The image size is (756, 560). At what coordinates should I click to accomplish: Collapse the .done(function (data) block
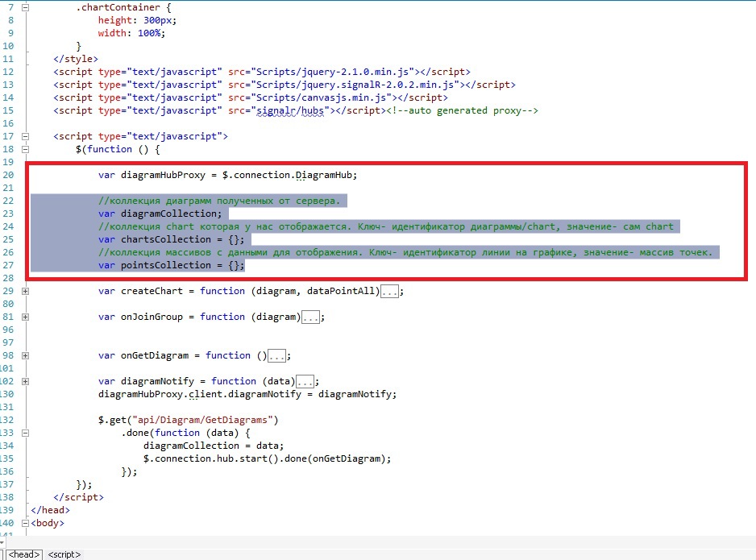tap(26, 433)
